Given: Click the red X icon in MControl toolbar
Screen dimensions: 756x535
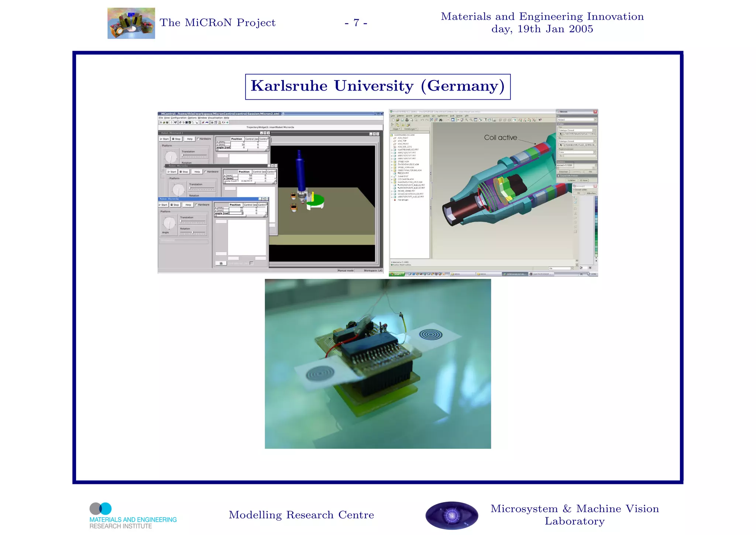Looking at the screenshot, I should 203,122.
